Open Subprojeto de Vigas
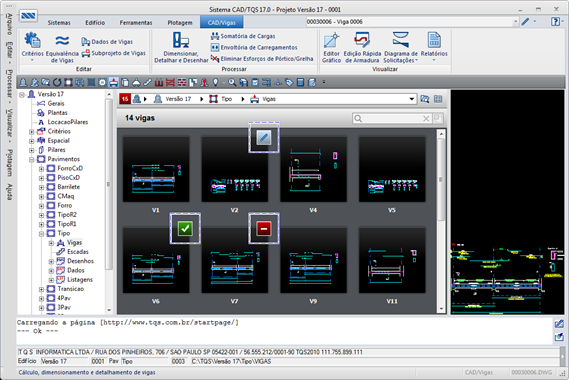Screen dimensions: 569x380 pyautogui.click(x=113, y=53)
